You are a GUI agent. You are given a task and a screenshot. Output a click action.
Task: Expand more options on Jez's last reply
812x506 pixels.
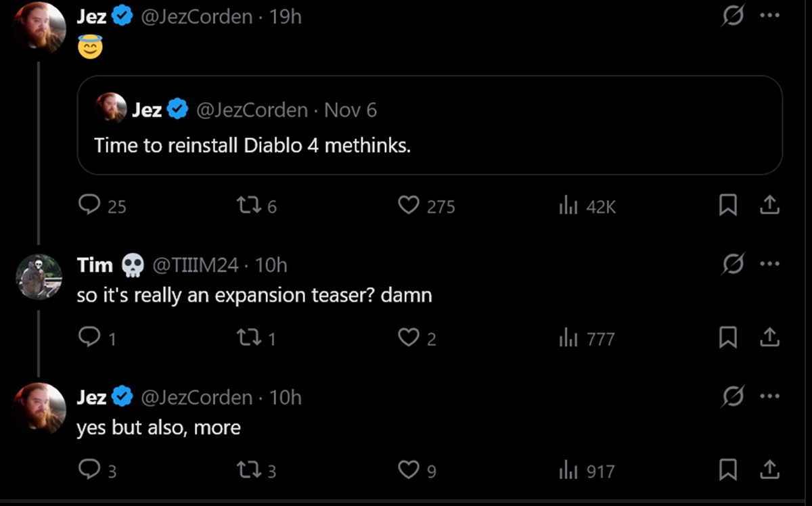[769, 396]
